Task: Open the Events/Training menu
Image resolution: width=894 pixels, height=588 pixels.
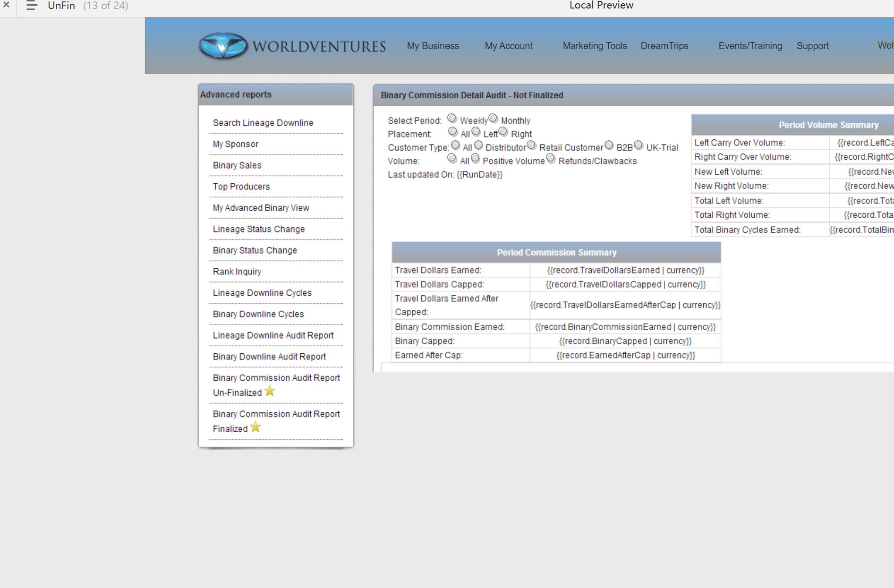Action: [x=750, y=46]
